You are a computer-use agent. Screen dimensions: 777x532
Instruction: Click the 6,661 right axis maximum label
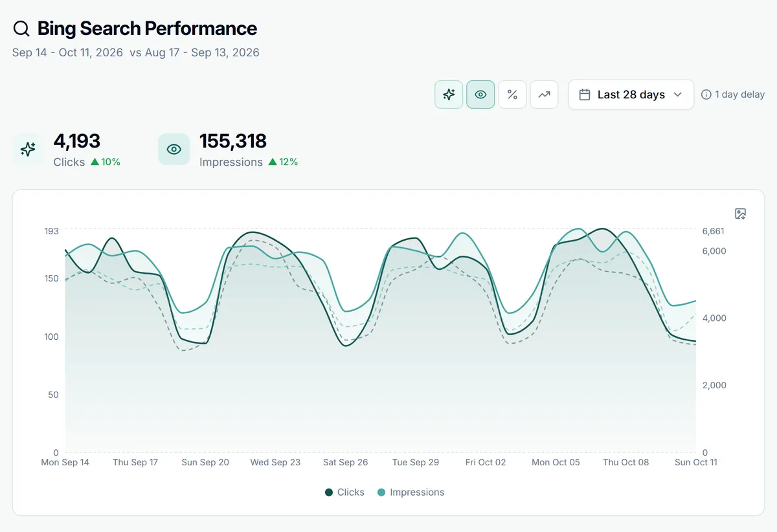(714, 231)
